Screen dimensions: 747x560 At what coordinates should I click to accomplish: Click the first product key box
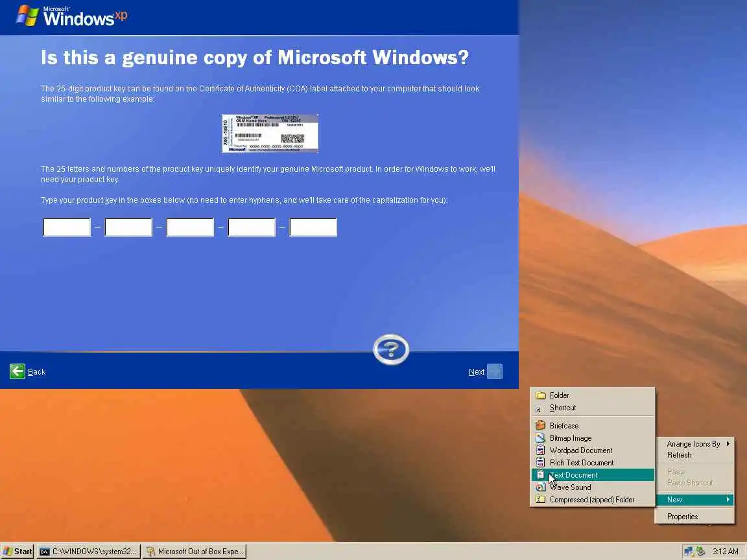tap(67, 227)
